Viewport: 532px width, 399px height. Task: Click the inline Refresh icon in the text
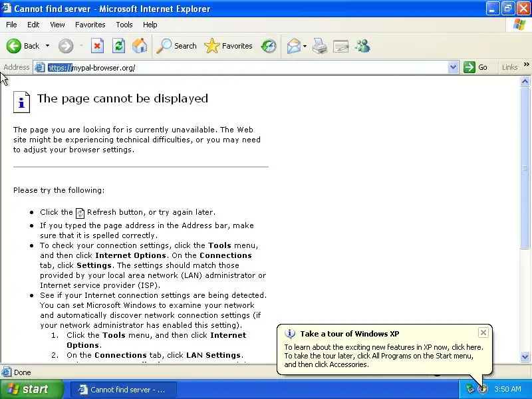[80, 213]
